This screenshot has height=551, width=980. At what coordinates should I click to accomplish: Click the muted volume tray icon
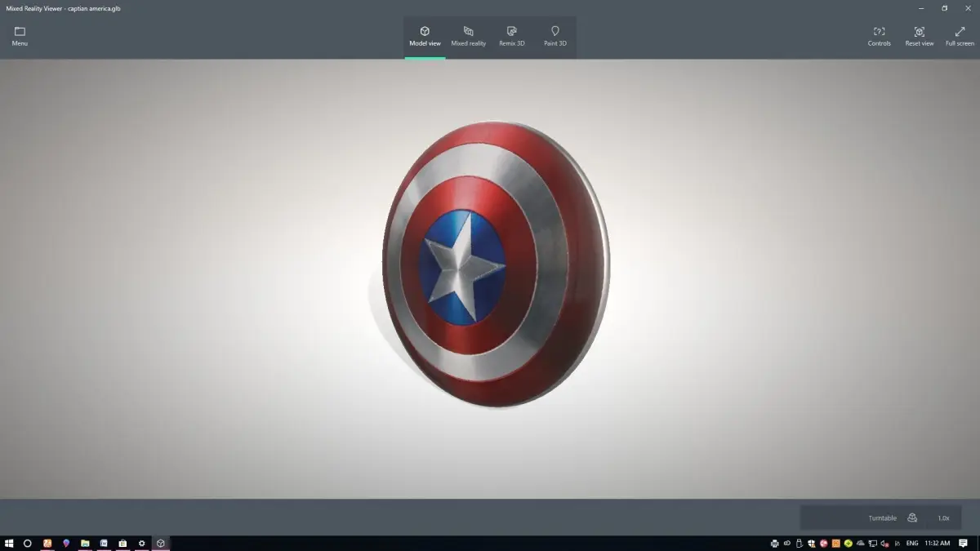(884, 544)
